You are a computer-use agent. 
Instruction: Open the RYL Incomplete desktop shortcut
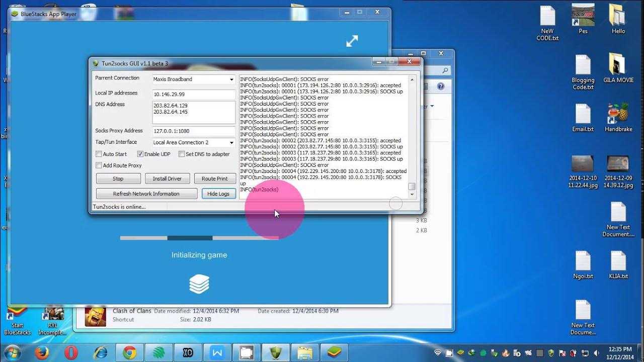click(x=52, y=322)
